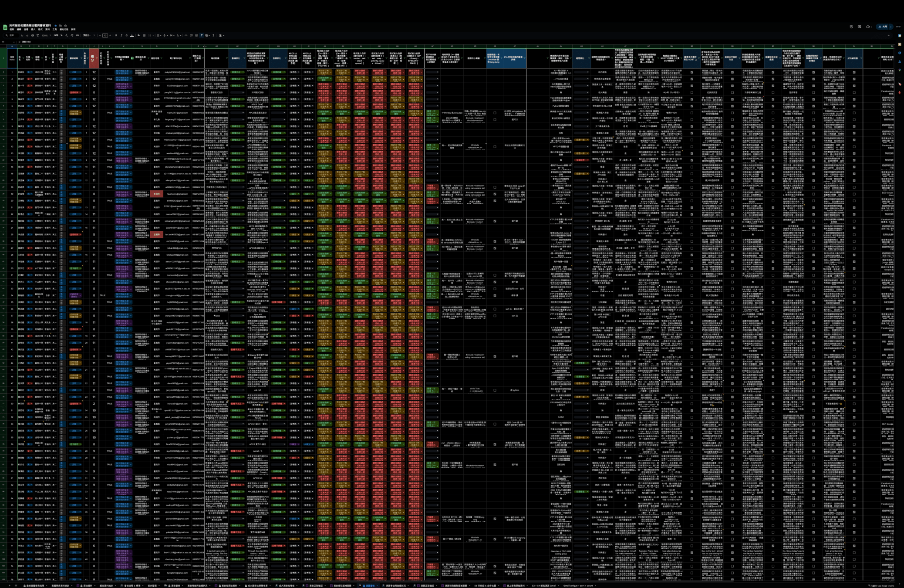Toggle the filter icon in toolbar
The height and width of the screenshot is (588, 904).
click(x=202, y=35)
